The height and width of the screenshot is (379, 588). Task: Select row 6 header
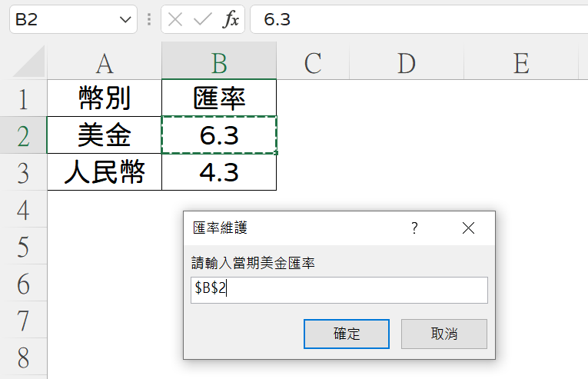point(23,283)
